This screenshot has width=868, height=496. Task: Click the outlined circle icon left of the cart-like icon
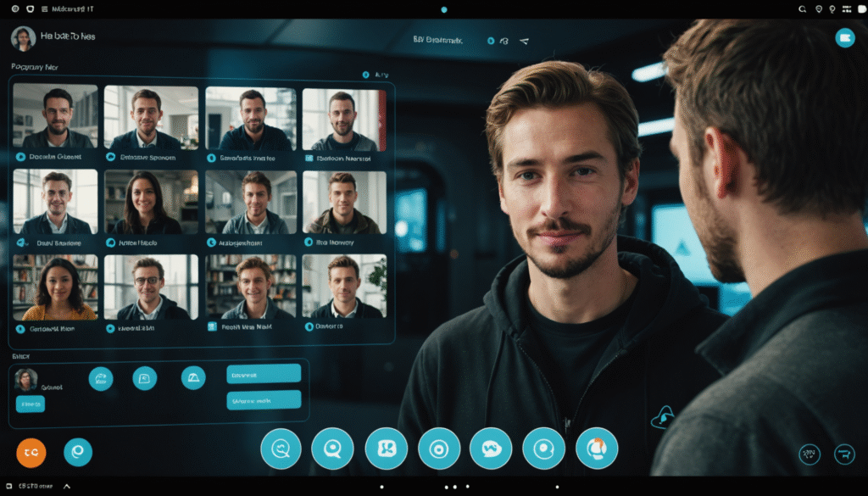pyautogui.click(x=810, y=454)
